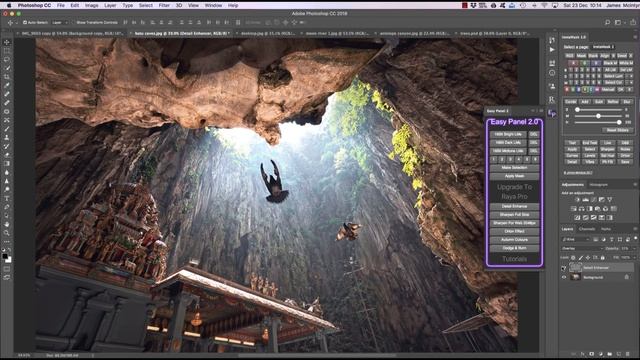The width and height of the screenshot is (640, 360).
Task: Select the Eyedropper tool
Action: pos(7,85)
